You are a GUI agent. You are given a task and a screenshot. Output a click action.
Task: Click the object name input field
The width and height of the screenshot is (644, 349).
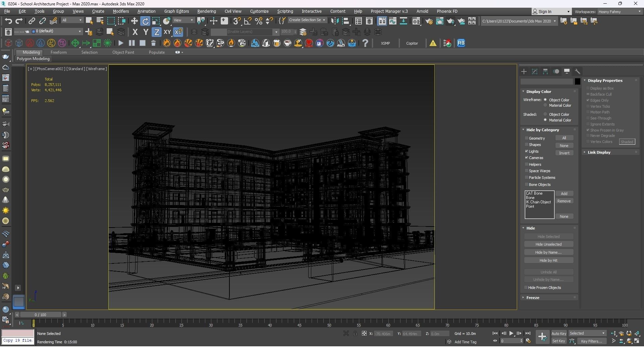547,81
